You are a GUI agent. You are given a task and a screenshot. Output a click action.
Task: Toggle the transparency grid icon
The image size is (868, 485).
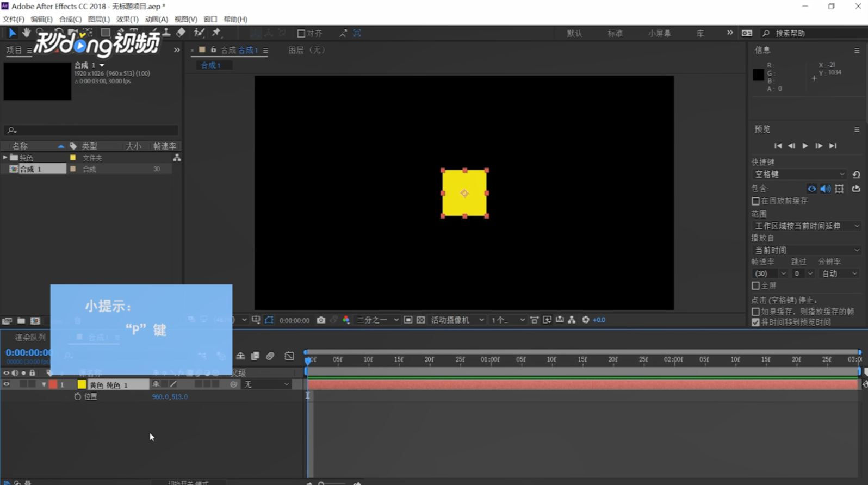coord(421,320)
